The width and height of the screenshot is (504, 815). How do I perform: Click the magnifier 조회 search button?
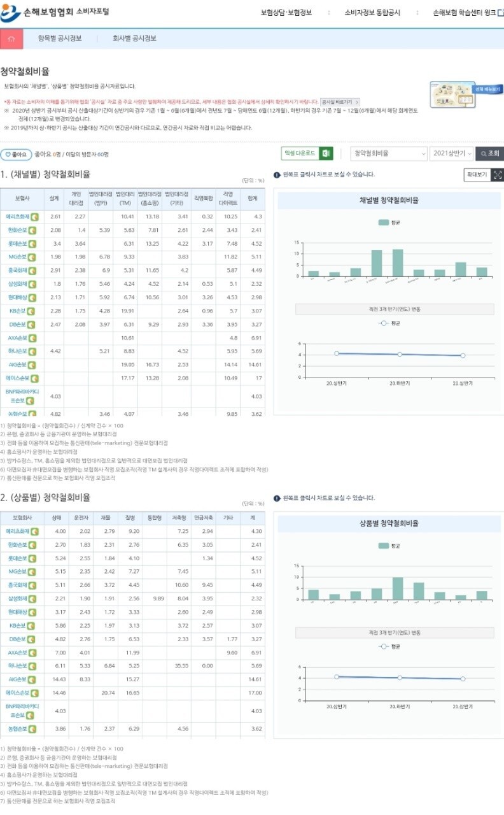click(x=490, y=153)
